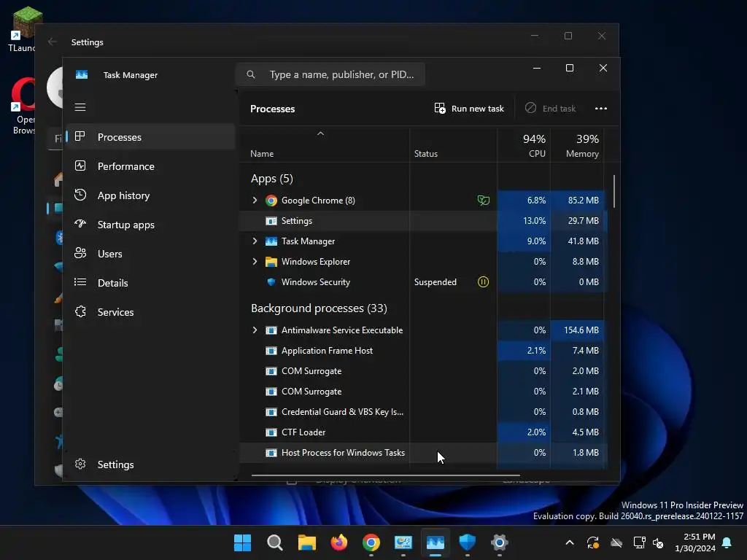Screen dimensions: 747x560
Task: Go to the Startup apps tab
Action: [x=150, y=225]
